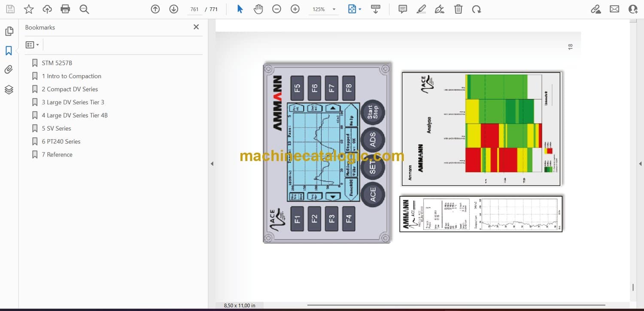The image size is (644, 311).
Task: Go to the previous page
Action: point(155,9)
